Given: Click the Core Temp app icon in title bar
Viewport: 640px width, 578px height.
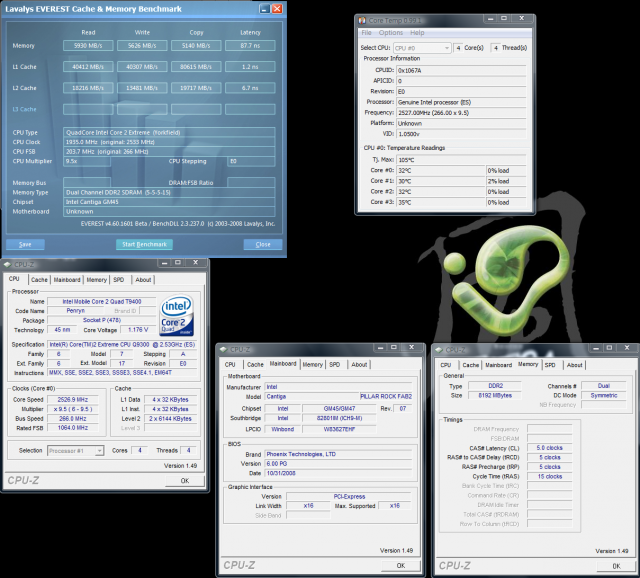Looking at the screenshot, I should coord(362,20).
